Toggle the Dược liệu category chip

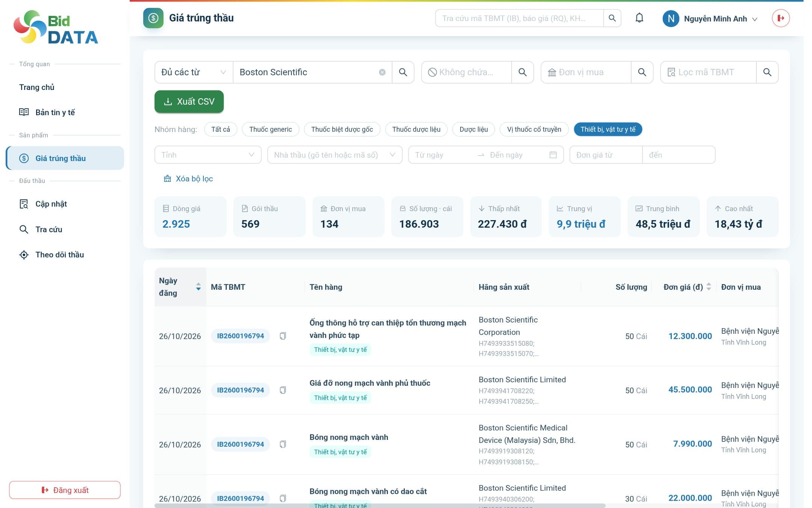[474, 129]
